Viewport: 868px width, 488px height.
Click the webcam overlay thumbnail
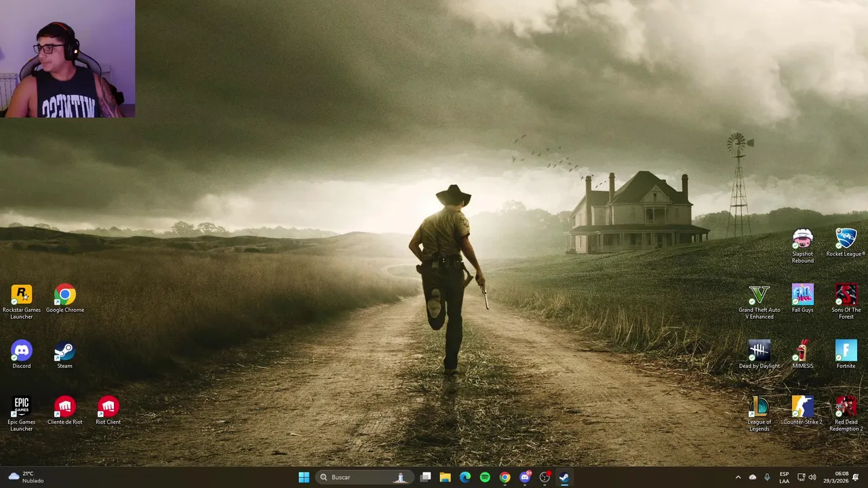[x=67, y=59]
